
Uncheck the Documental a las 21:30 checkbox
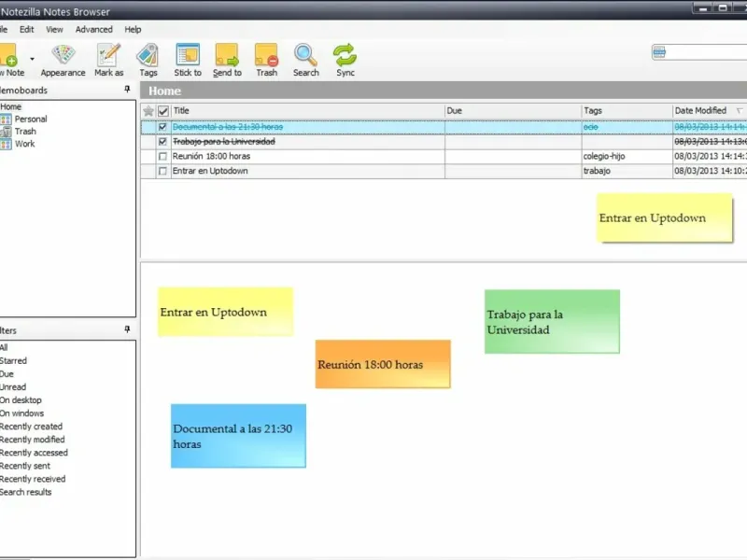(162, 127)
